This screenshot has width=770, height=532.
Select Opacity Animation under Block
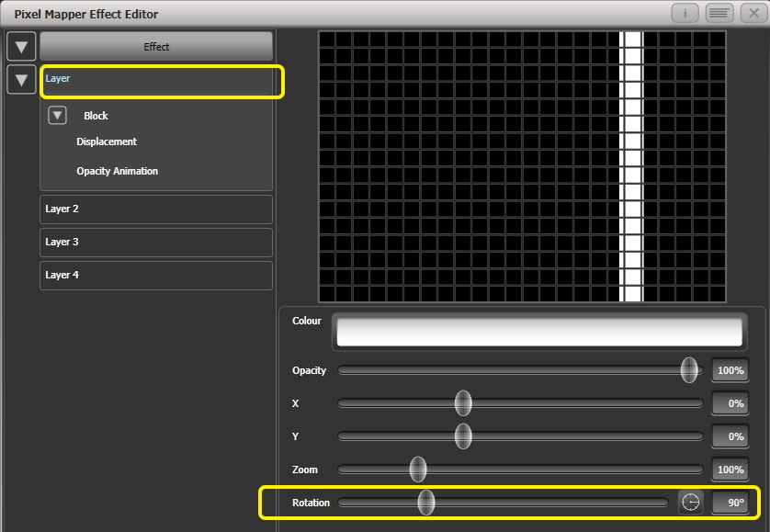117,171
